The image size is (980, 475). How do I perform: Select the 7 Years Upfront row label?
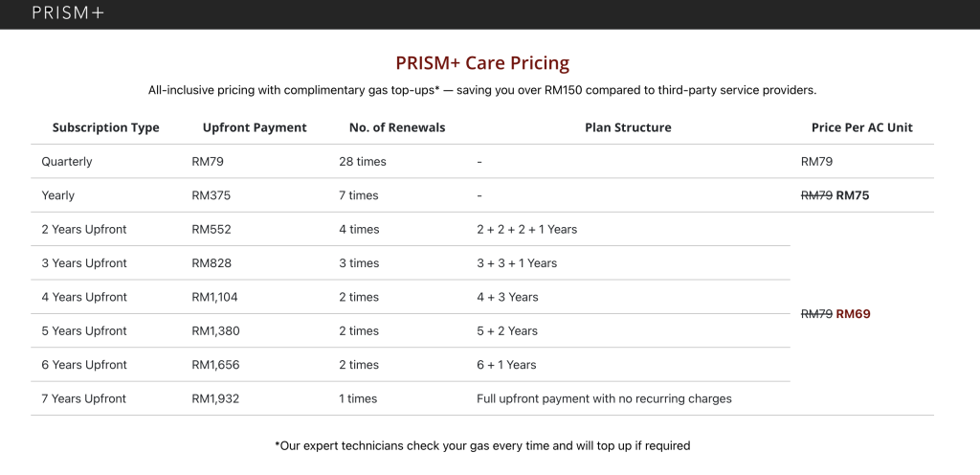(84, 398)
